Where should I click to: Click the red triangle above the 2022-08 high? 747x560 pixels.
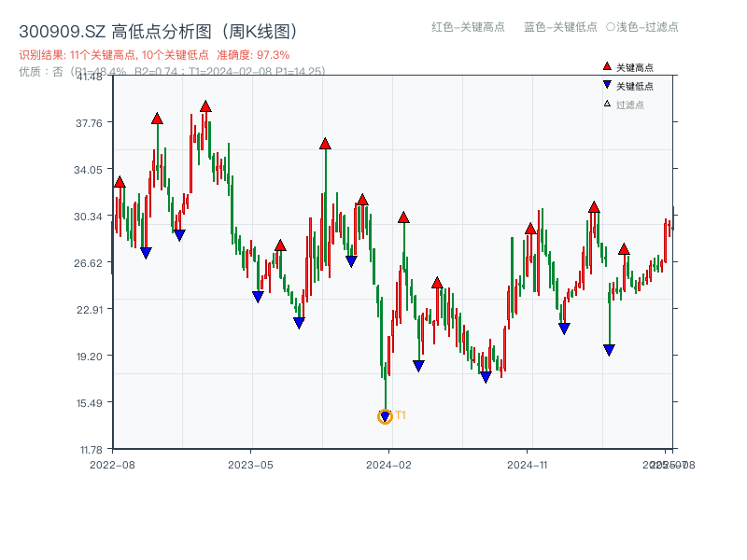[x=119, y=182]
